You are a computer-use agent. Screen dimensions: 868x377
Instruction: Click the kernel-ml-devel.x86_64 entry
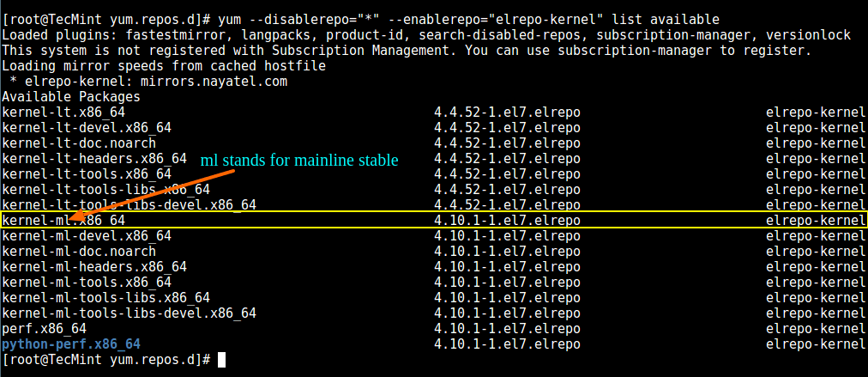click(87, 236)
